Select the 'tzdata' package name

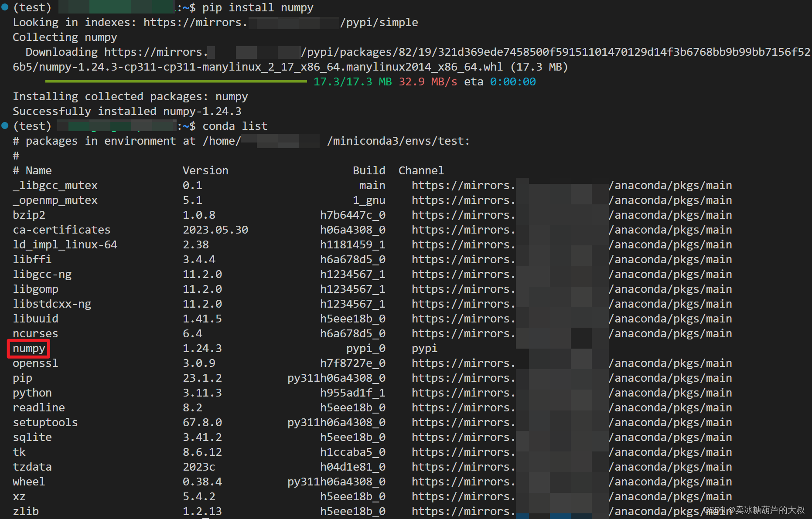[32, 467]
